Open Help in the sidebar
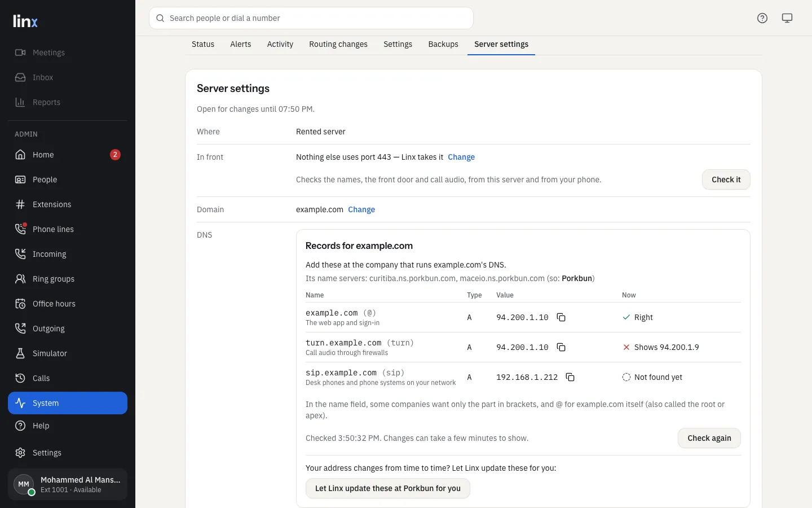This screenshot has width=812, height=508. pos(68,426)
